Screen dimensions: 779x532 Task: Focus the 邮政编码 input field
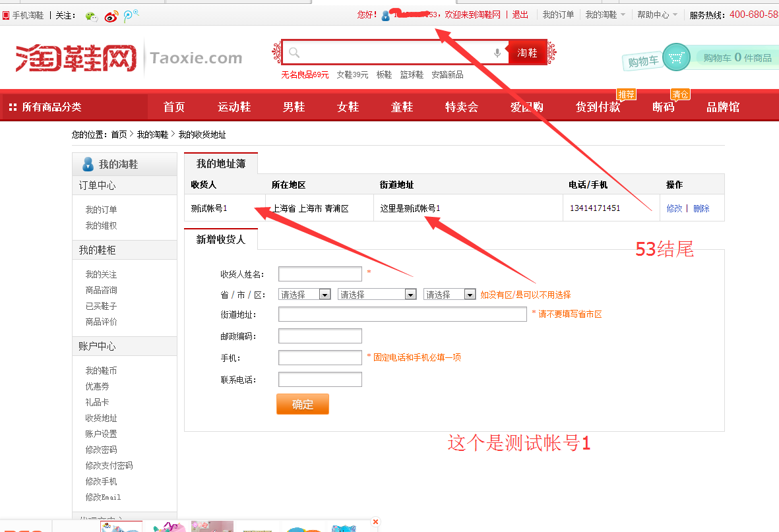[320, 336]
